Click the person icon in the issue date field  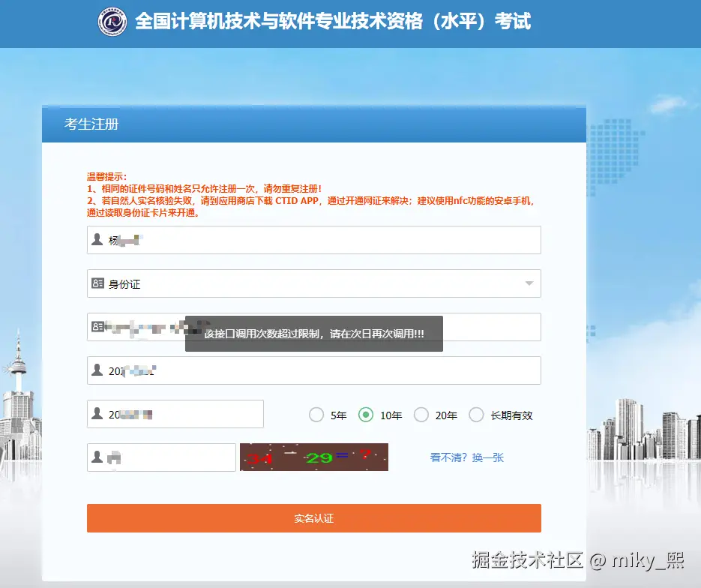[x=97, y=370]
